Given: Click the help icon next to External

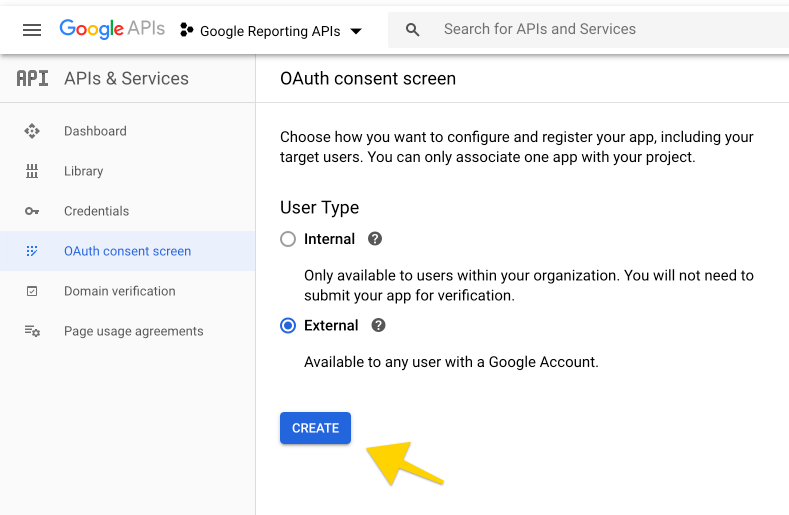Looking at the screenshot, I should (x=378, y=325).
